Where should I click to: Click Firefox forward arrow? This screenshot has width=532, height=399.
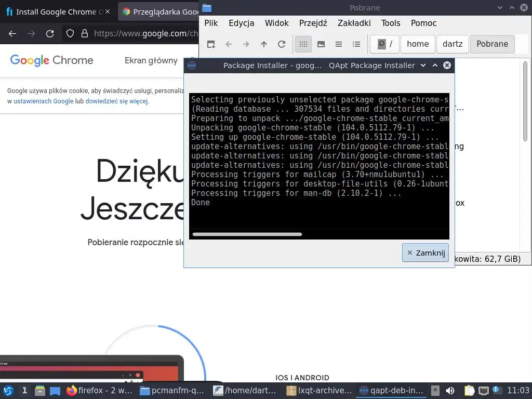click(x=31, y=34)
